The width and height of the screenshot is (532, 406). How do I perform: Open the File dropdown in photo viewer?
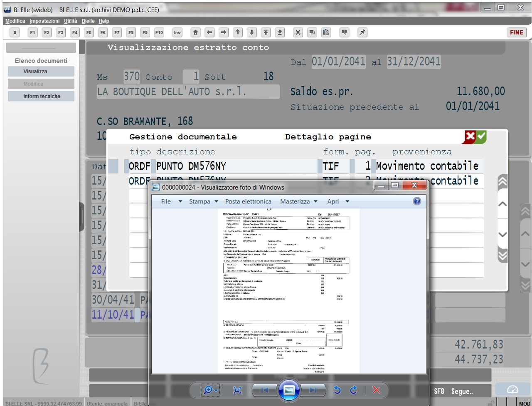click(x=171, y=201)
